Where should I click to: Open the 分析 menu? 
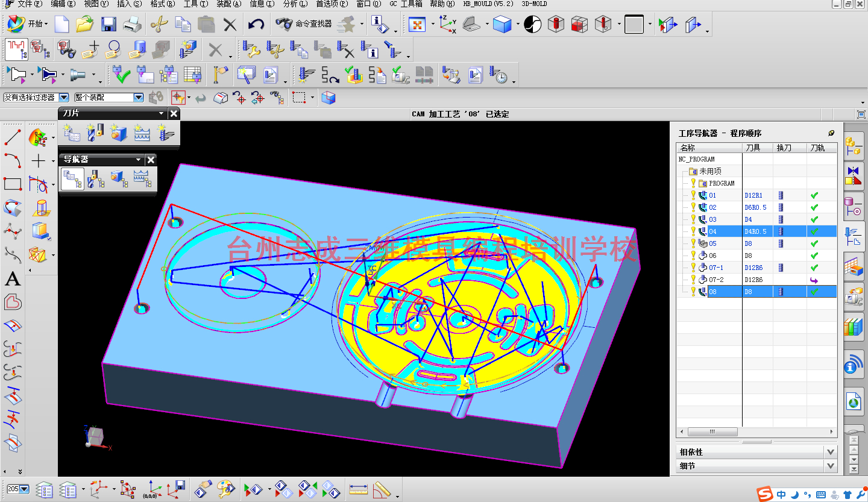pos(294,4)
